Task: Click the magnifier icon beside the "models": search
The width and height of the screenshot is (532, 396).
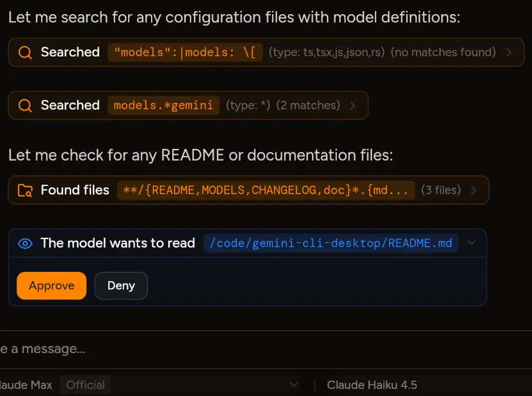Action: coord(25,52)
